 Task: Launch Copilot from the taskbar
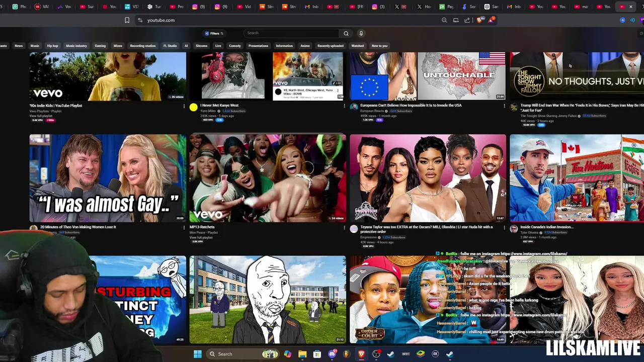coord(287,354)
